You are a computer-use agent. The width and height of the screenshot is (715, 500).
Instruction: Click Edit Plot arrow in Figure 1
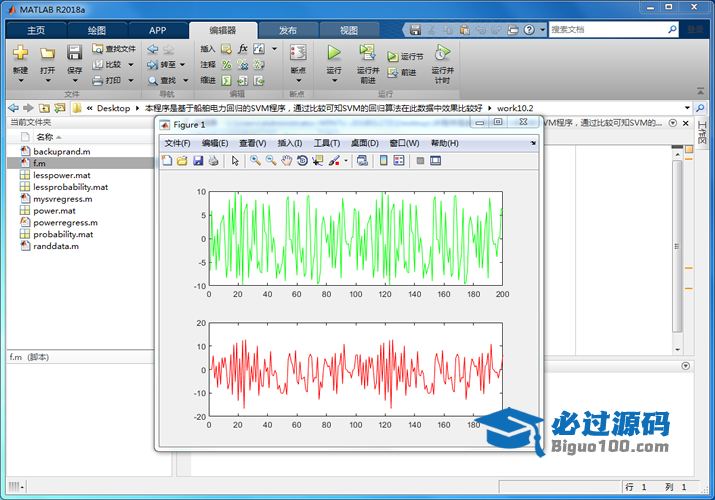click(x=235, y=160)
